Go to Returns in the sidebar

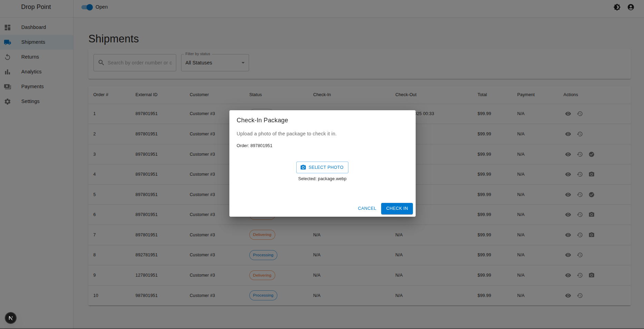click(x=30, y=57)
